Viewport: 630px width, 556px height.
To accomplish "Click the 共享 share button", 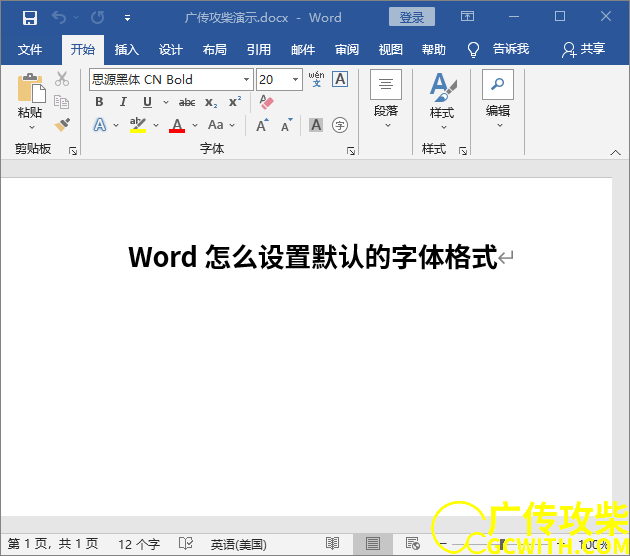I will 584,49.
